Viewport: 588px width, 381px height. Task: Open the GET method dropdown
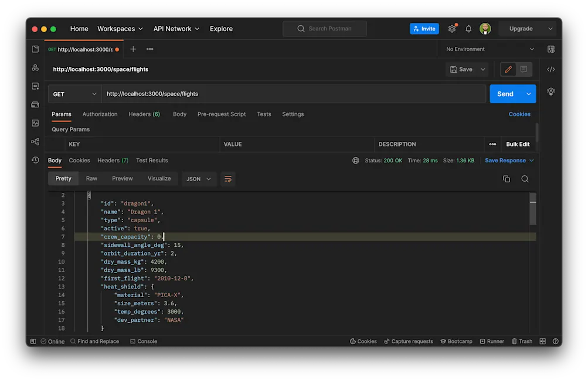click(x=74, y=93)
